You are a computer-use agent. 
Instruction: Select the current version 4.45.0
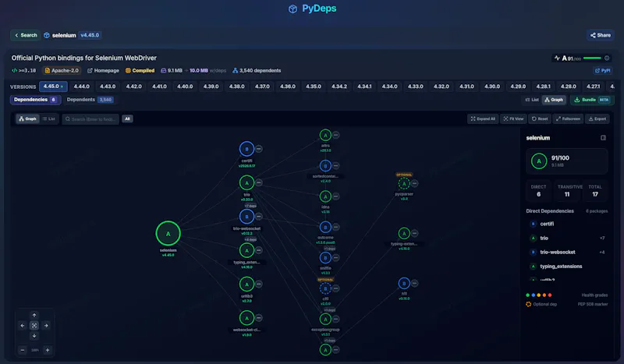pyautogui.click(x=53, y=87)
